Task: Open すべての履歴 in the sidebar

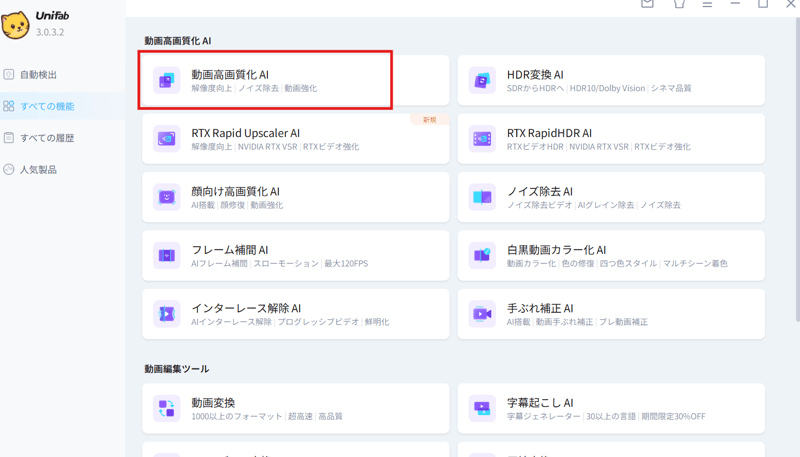Action: coord(46,138)
